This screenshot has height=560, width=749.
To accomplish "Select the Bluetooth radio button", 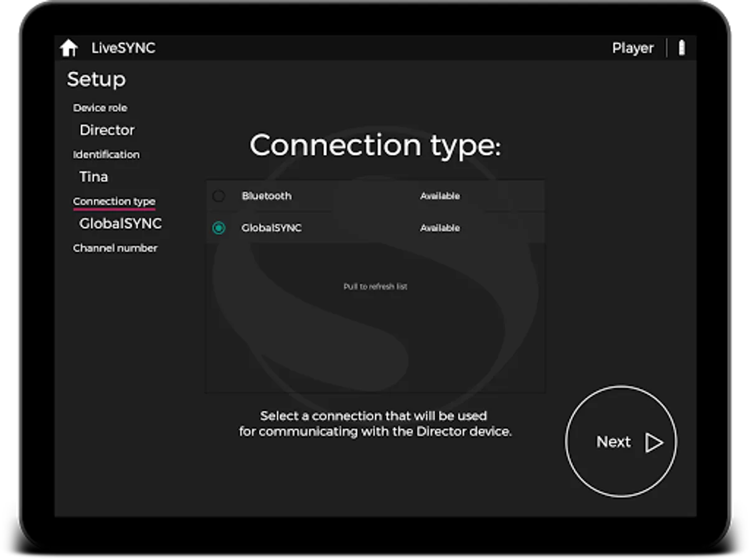I will 219,196.
